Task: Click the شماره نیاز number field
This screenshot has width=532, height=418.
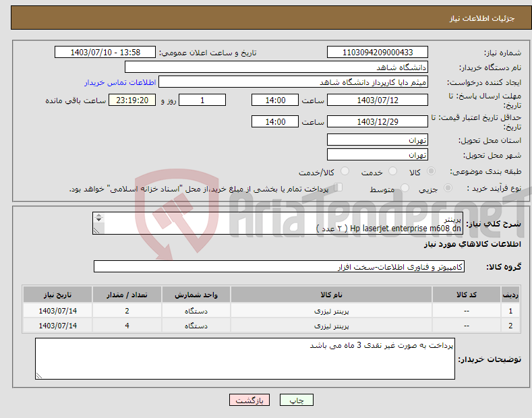Action: point(378,53)
